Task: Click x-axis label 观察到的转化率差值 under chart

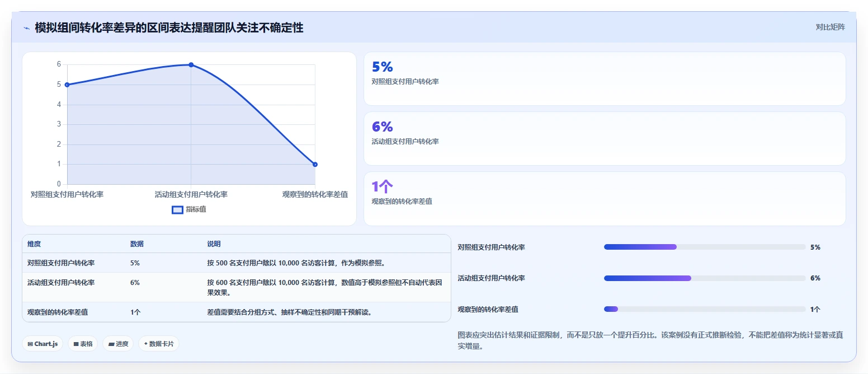Action: (315, 194)
